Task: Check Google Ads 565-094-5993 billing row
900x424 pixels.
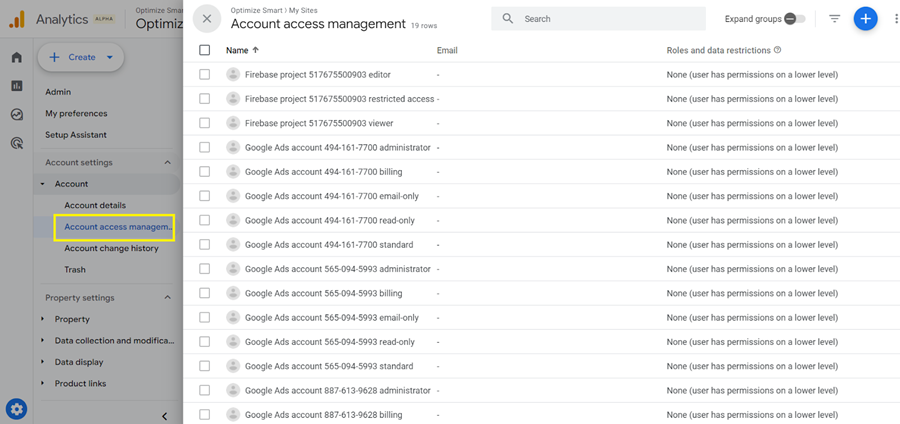Action: (204, 293)
